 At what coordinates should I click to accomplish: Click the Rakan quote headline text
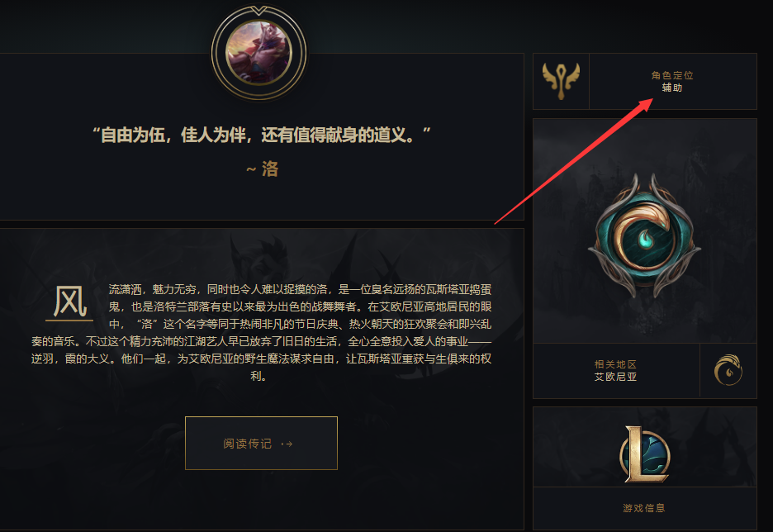point(262,134)
